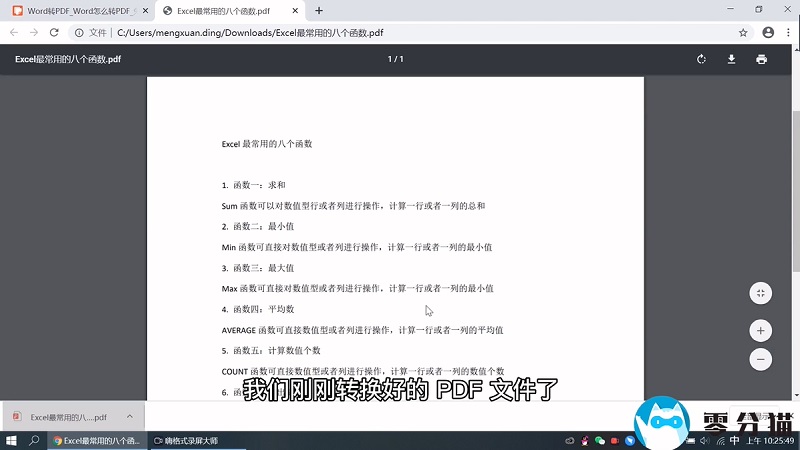This screenshot has height=450, width=800.
Task: Select the Excel最常用的八个函数.pdf tab
Action: click(225, 10)
